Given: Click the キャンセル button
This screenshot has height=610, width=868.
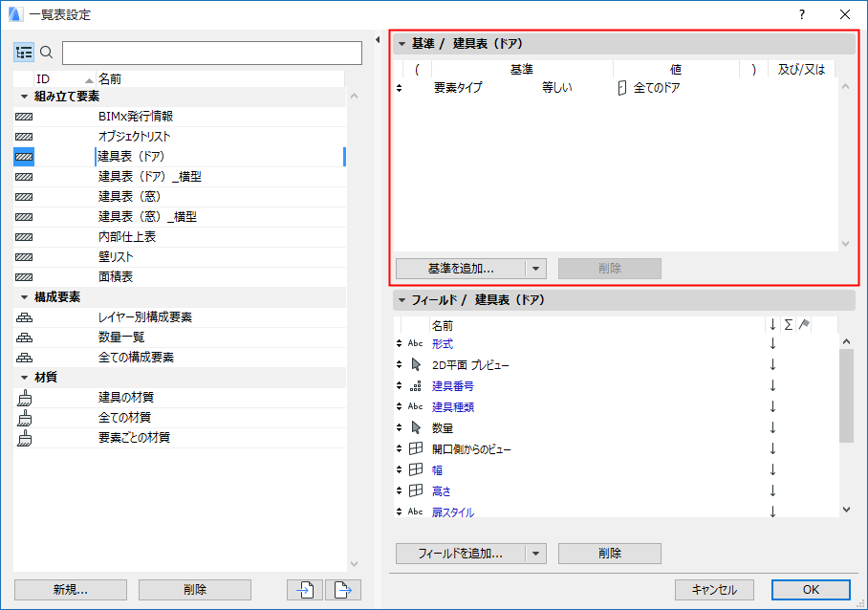Looking at the screenshot, I should pyautogui.click(x=714, y=590).
